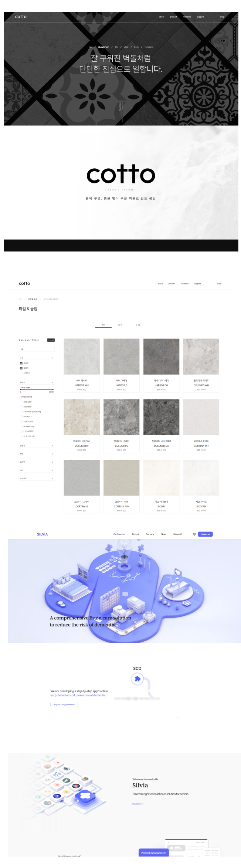Viewport: 241px width, 868px height.
Task: Click the home icon beside 타일 & 슬랩 breadcrumb
Action: click(x=20, y=299)
